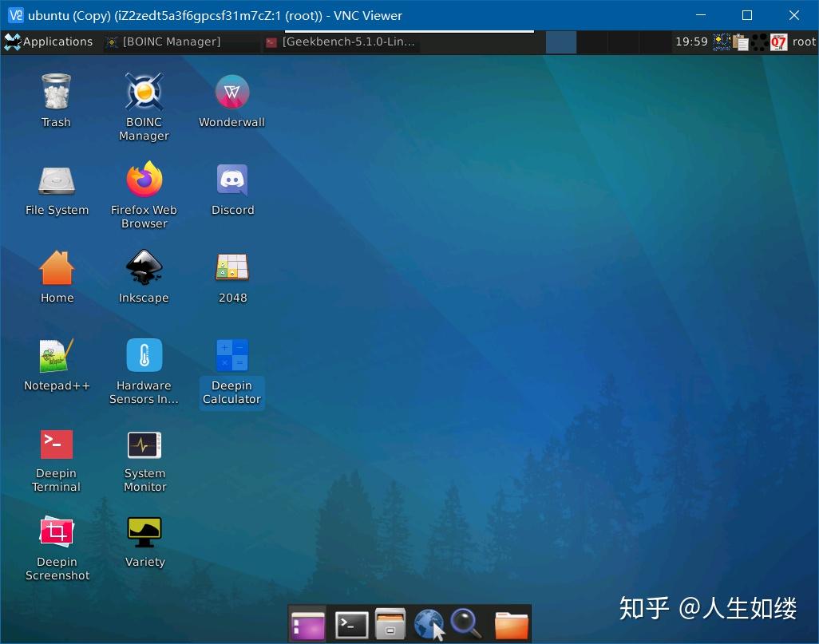
Task: Open the file manager drawer dock icon
Action: coord(390,624)
